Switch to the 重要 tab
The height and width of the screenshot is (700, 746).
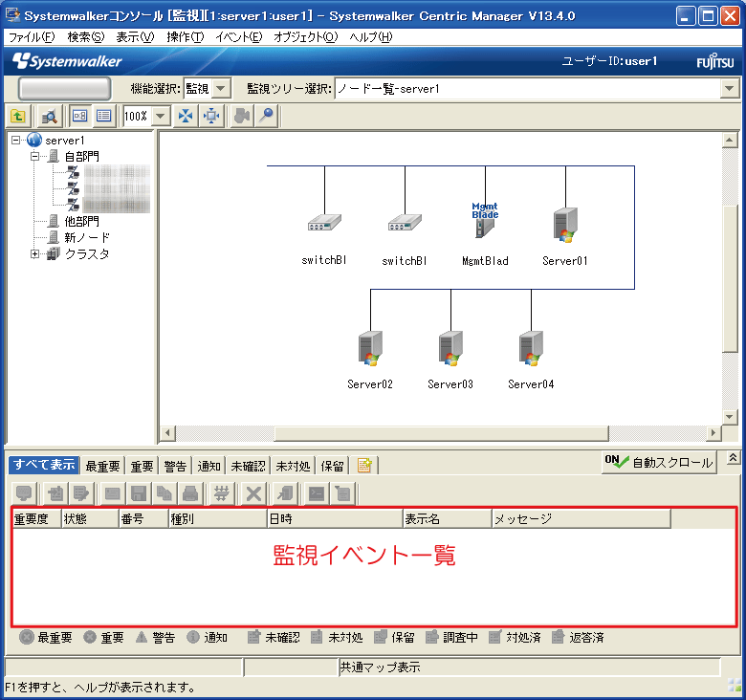click(142, 466)
